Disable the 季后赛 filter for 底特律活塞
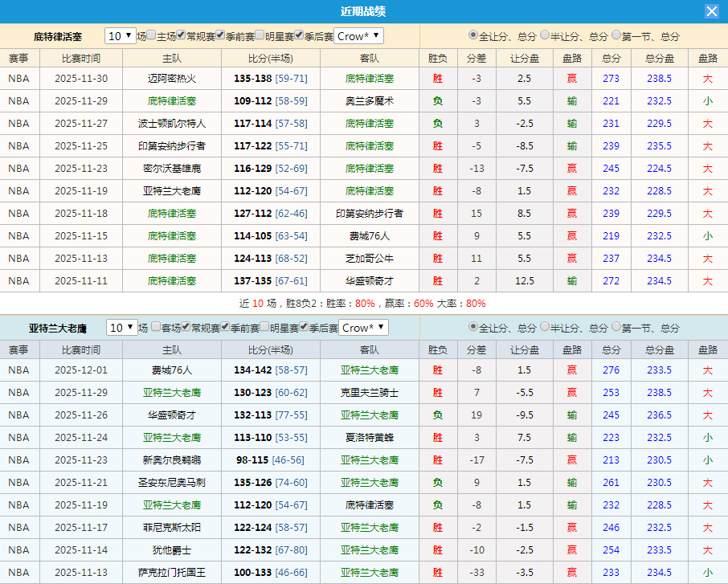This screenshot has height=584, width=728. click(299, 35)
